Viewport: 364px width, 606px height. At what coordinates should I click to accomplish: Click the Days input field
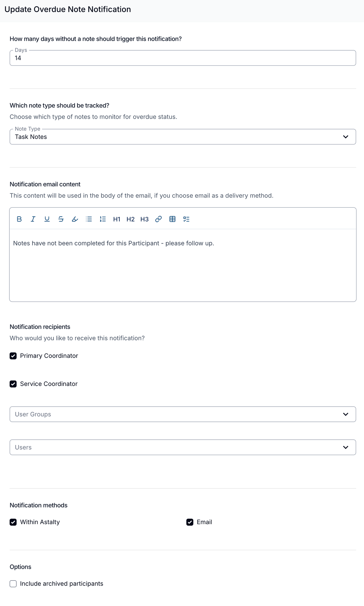point(183,58)
